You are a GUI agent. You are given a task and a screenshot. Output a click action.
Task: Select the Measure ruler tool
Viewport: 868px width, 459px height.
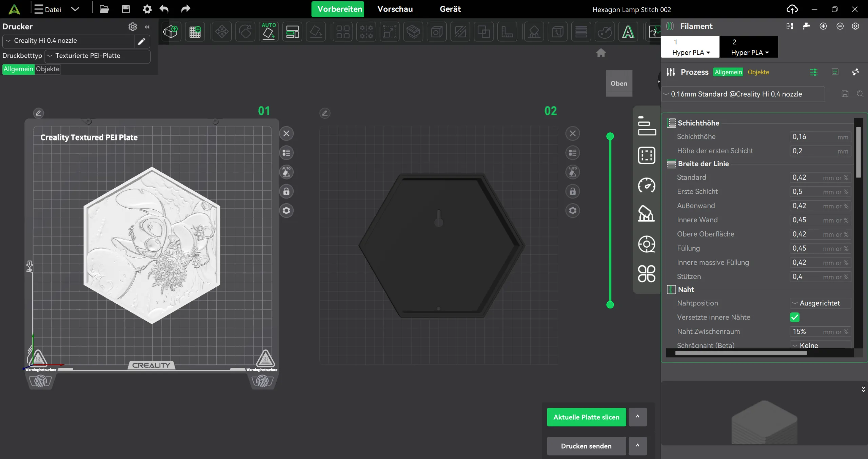[507, 32]
